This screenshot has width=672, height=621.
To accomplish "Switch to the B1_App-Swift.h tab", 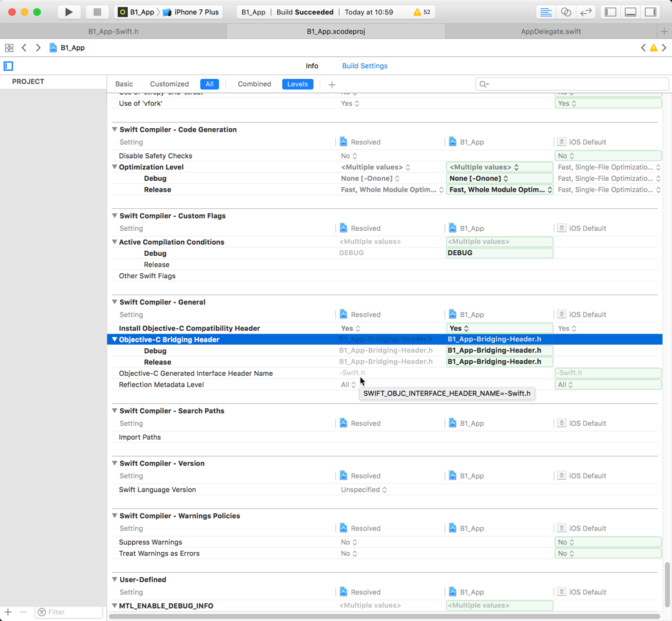I will tap(113, 31).
